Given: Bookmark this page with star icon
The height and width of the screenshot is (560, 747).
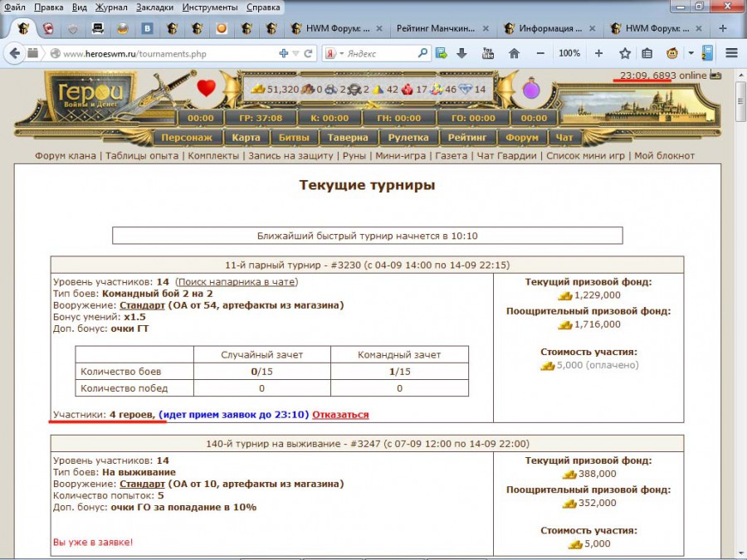Looking at the screenshot, I should click(625, 53).
